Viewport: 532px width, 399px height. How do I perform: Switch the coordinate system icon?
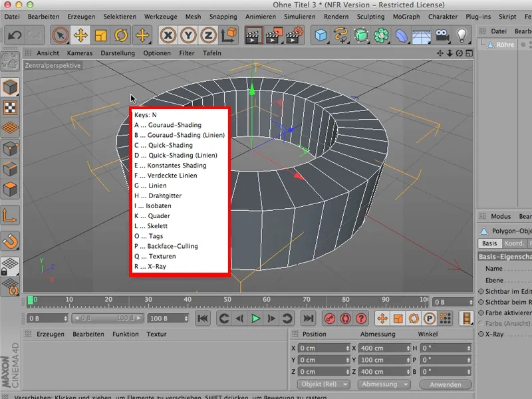(229, 35)
